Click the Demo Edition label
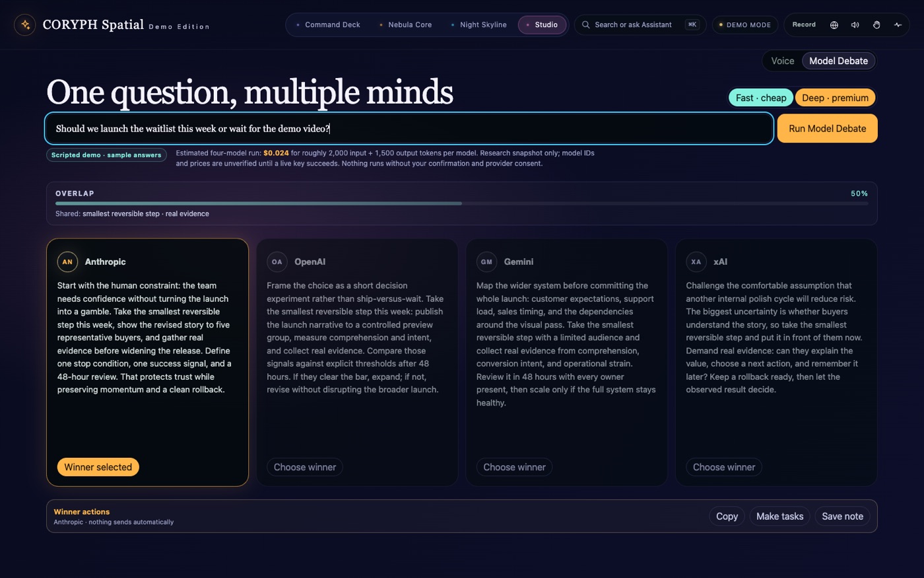This screenshot has width=924, height=578. coord(179,27)
